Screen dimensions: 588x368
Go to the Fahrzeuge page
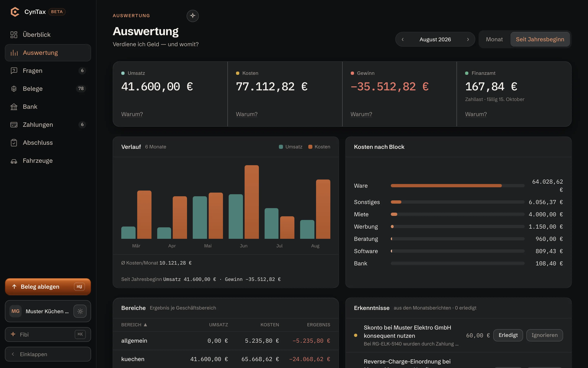(x=48, y=161)
